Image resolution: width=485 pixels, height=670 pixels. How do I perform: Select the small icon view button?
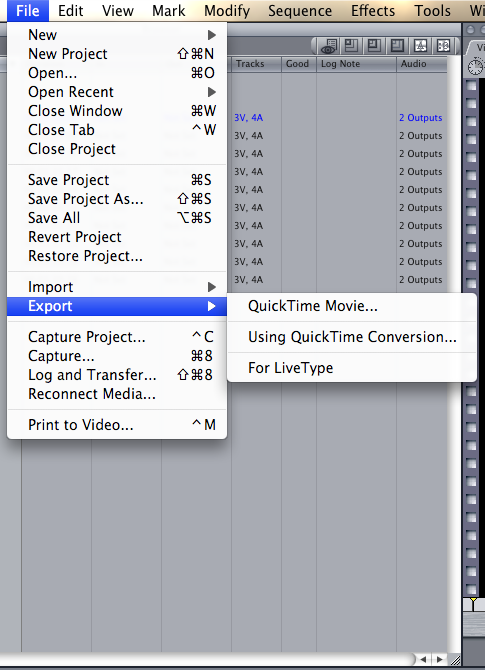(351, 46)
